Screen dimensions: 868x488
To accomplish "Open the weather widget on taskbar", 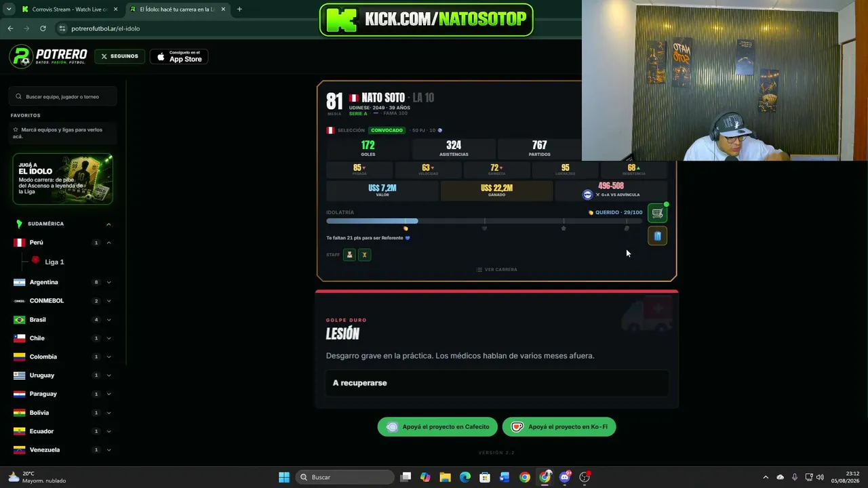I will [37, 477].
